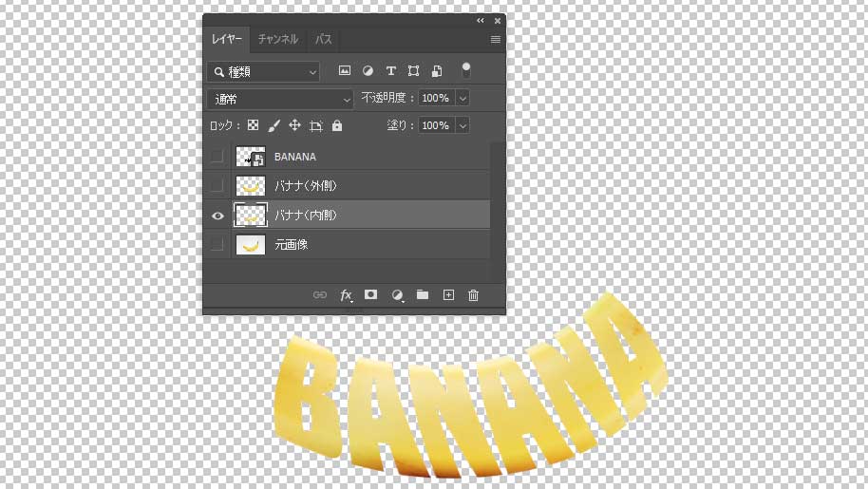Collapse the panel with double arrows
The width and height of the screenshot is (868, 489).
click(481, 21)
